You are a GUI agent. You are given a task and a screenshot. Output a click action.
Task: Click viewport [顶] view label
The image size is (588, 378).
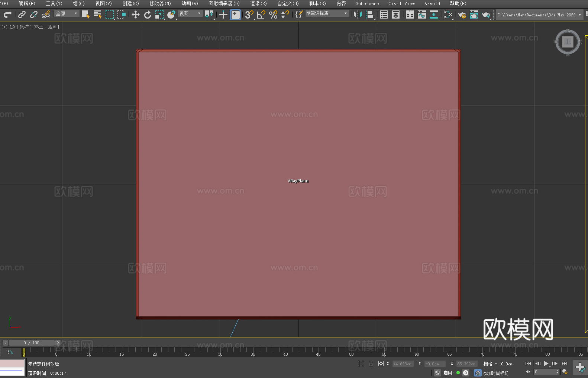click(14, 27)
